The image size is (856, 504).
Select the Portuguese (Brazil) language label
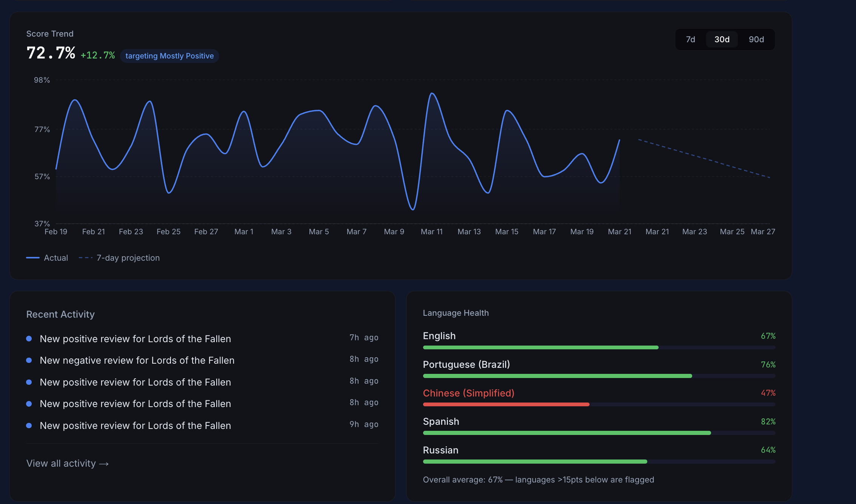(x=466, y=364)
